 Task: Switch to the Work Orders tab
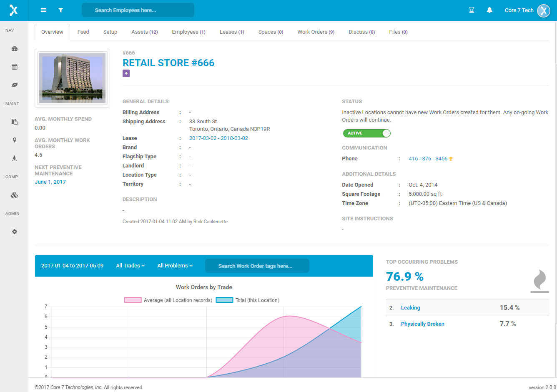pos(316,32)
